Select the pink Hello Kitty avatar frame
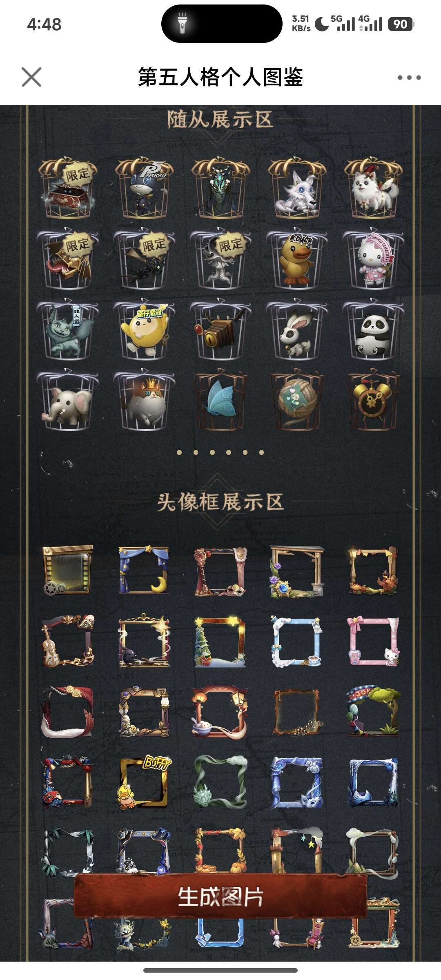441x980 pixels. [373, 641]
